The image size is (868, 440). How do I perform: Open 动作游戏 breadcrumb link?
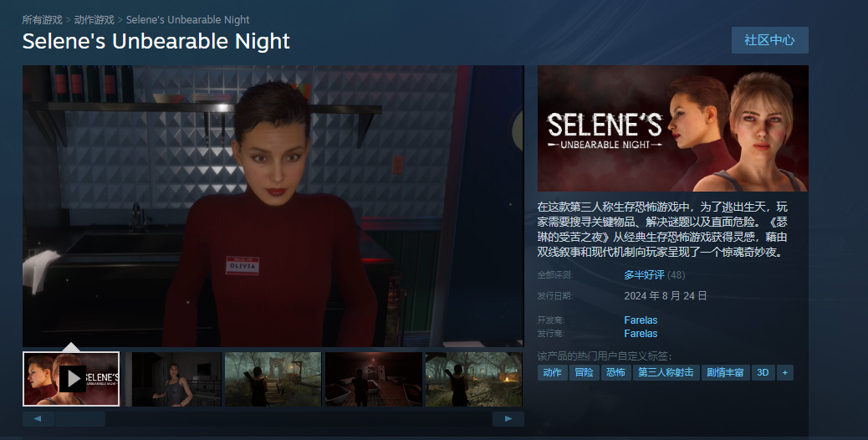click(x=94, y=20)
